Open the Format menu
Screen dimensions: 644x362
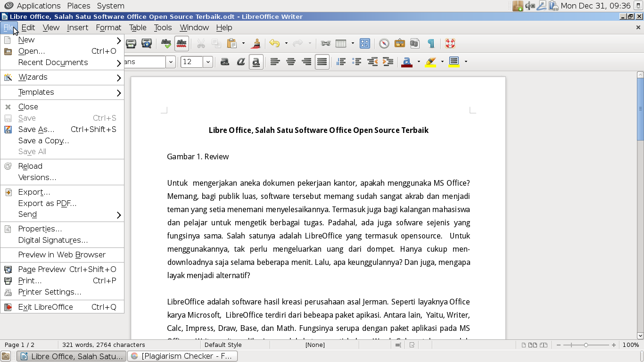click(108, 27)
